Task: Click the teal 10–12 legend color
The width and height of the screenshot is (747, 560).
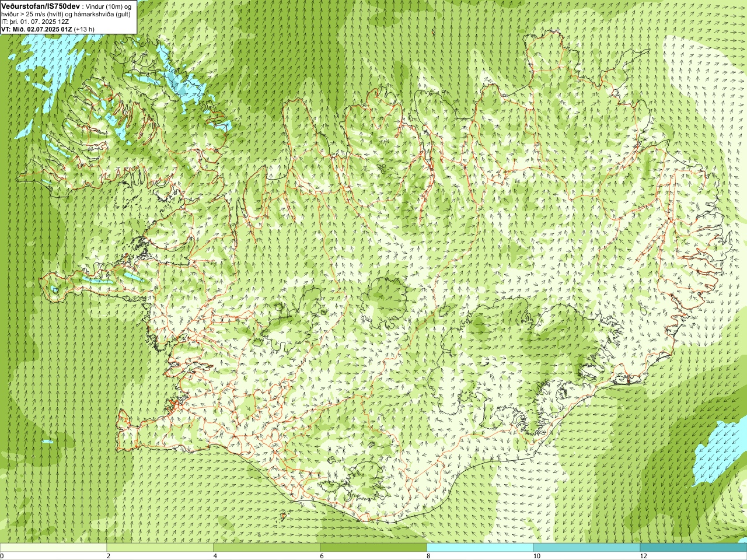Action: pos(587,547)
